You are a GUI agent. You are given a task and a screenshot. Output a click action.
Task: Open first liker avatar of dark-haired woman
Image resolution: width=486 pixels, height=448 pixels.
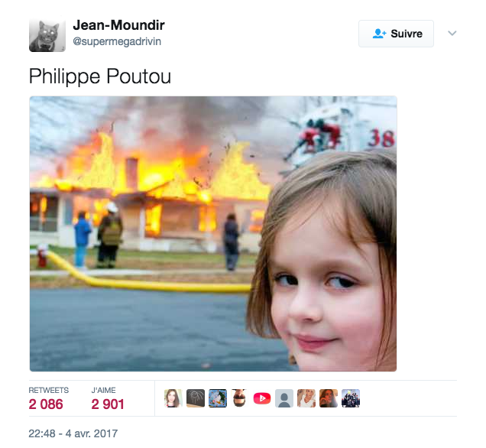173,398
